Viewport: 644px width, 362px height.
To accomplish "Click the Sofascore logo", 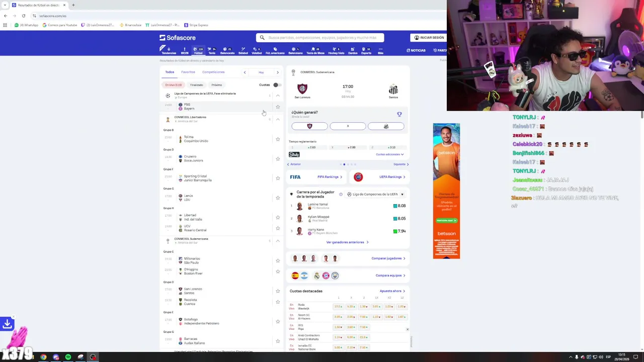I will 178,38.
